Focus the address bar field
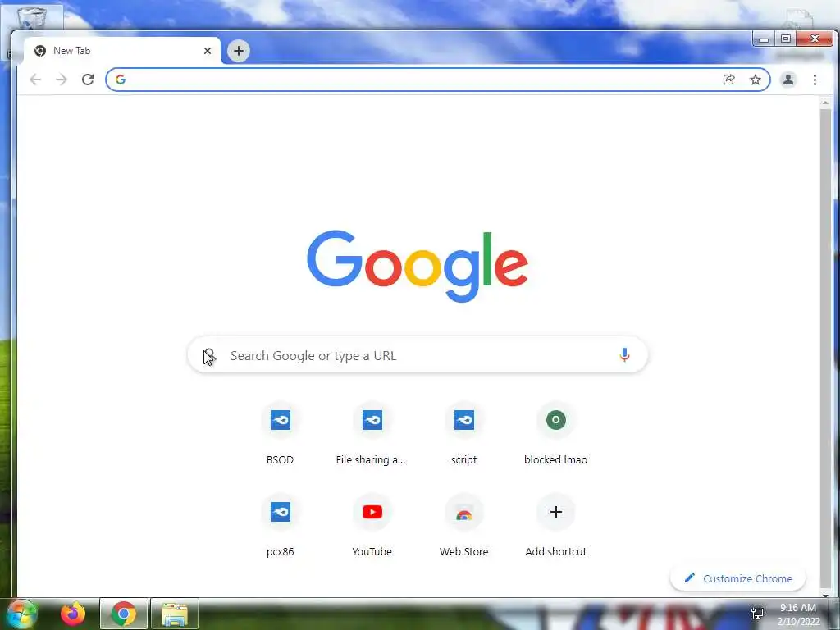This screenshot has width=840, height=630. coord(438,80)
